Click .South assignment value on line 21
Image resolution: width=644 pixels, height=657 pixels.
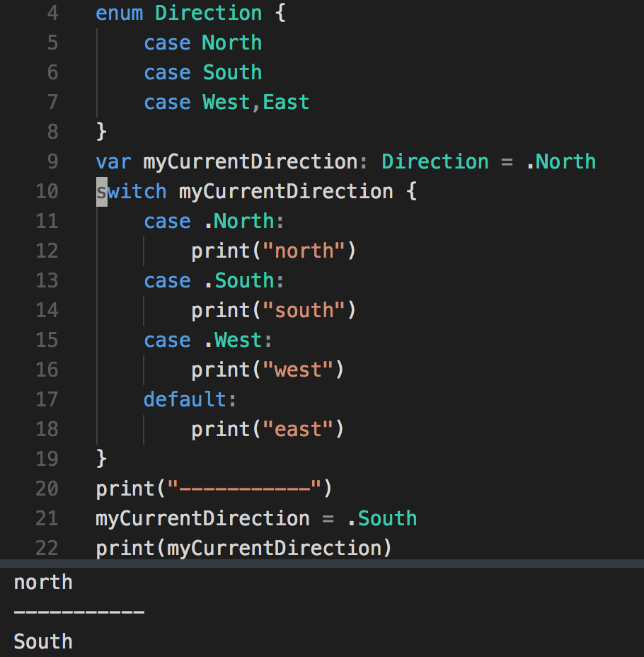pyautogui.click(x=382, y=518)
